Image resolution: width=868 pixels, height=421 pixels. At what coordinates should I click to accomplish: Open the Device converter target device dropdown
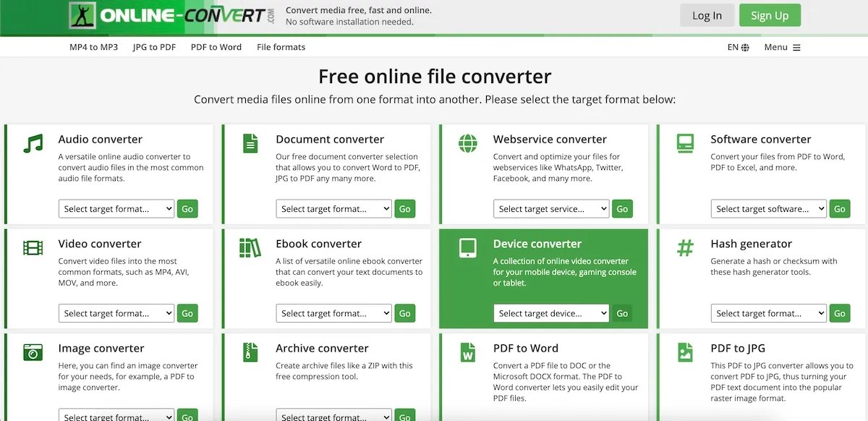click(x=551, y=312)
